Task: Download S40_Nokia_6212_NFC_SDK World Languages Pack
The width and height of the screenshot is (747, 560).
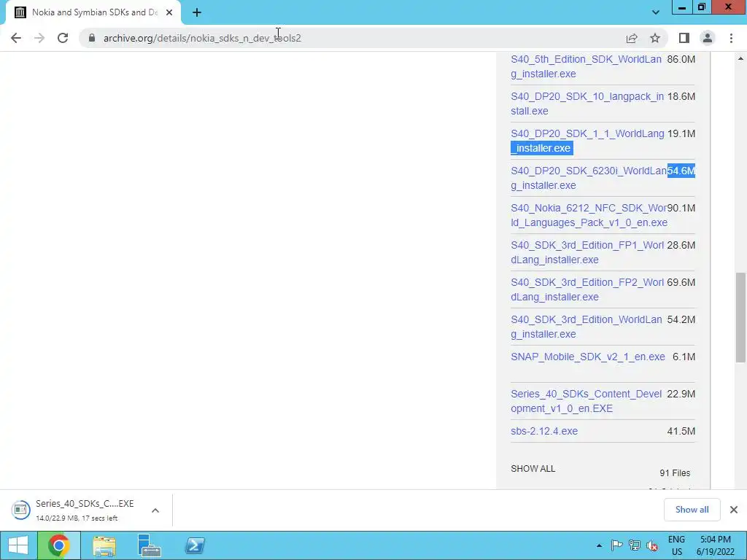Action: pyautogui.click(x=589, y=215)
